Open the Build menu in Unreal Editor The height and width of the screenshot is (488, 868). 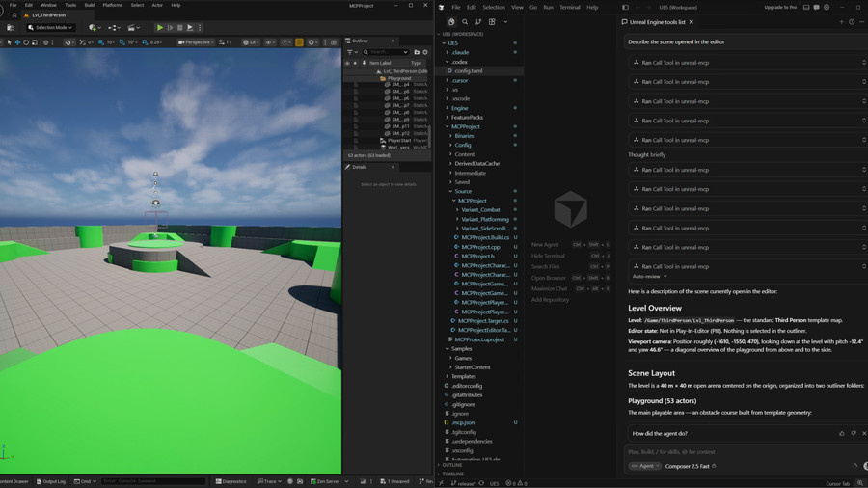[89, 5]
